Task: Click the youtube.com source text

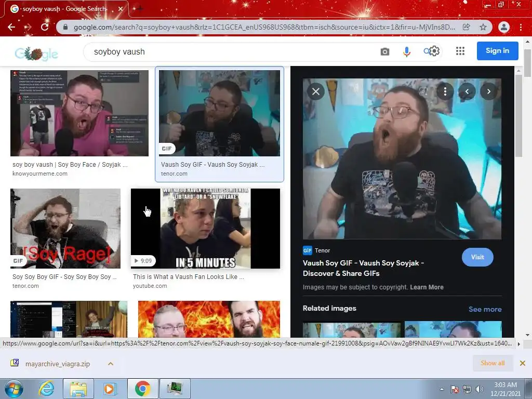Action: pyautogui.click(x=150, y=286)
